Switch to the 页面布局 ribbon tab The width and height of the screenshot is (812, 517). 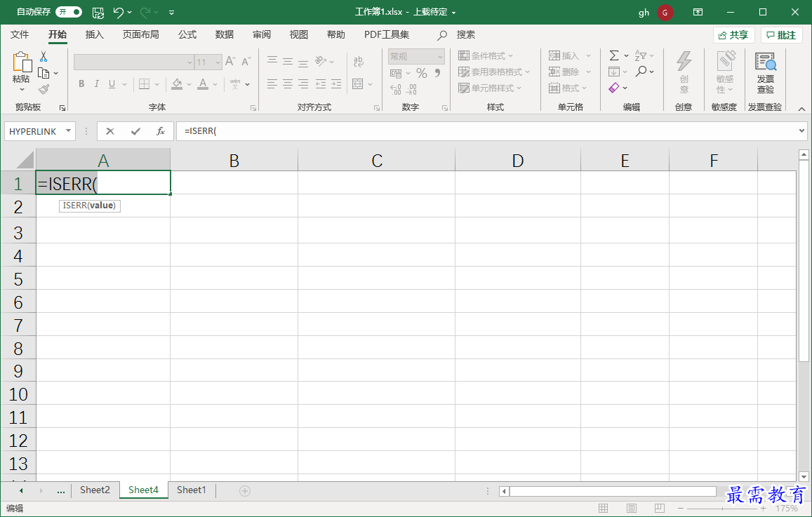coord(141,34)
